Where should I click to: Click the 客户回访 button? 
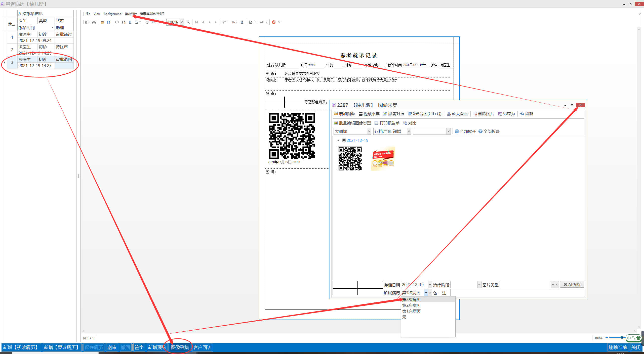point(203,347)
